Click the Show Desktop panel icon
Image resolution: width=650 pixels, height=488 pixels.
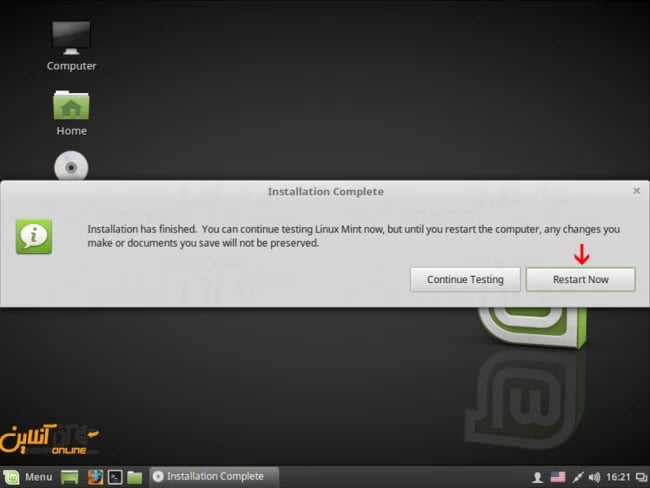tap(70, 477)
